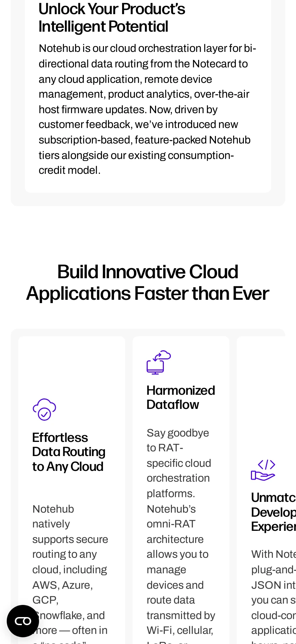
Task: Select the 'Unlock Your Product's Intelligent Potential' heading
Action: click(112, 18)
